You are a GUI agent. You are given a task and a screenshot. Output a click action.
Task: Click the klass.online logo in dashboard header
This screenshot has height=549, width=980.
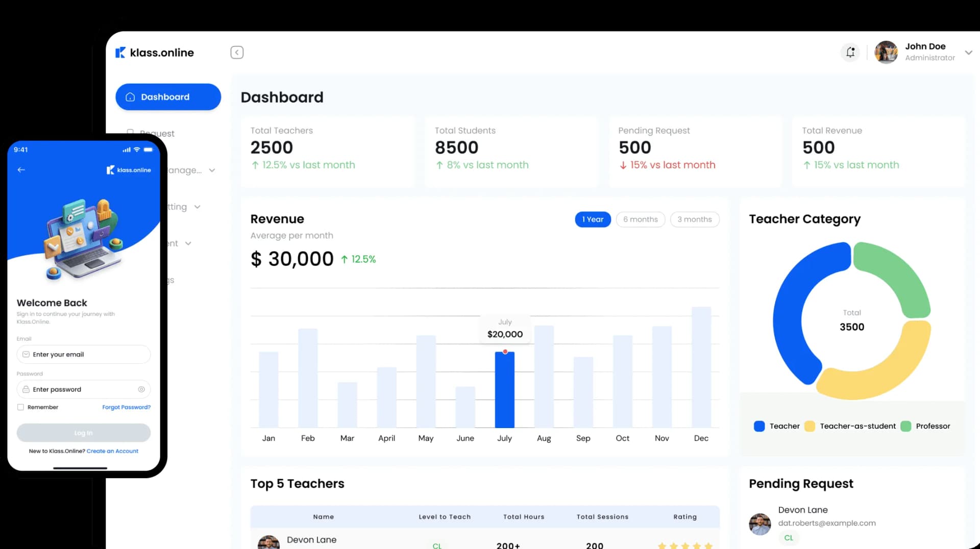click(x=155, y=53)
